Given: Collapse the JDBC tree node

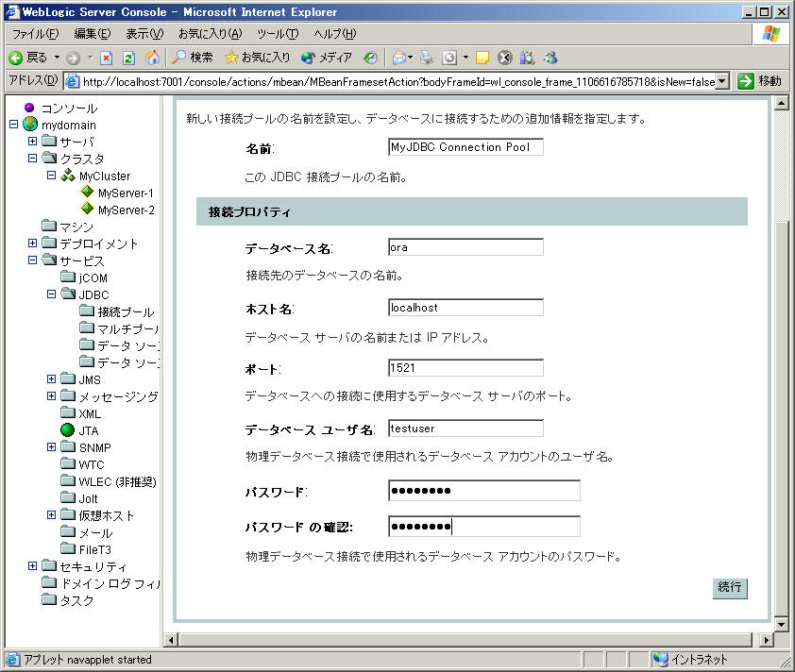Looking at the screenshot, I should point(52,294).
